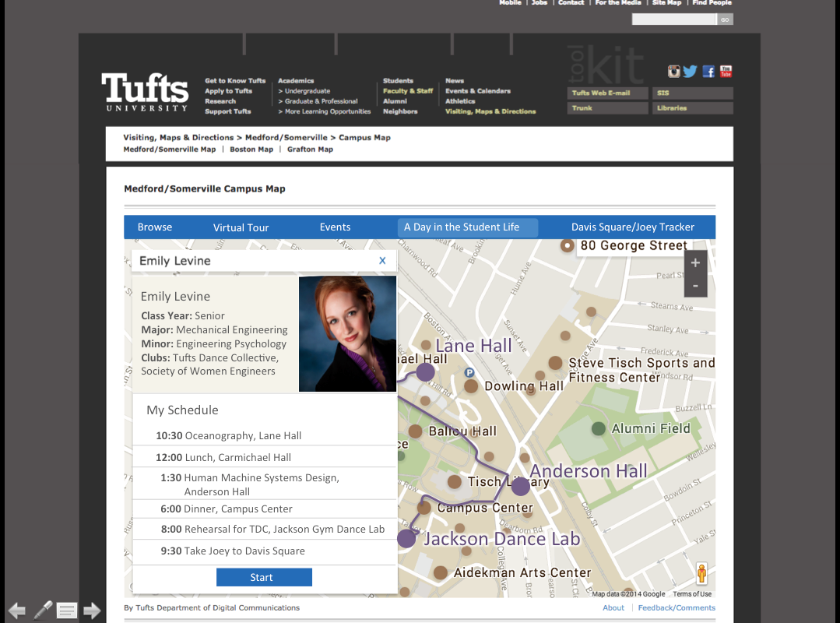The height and width of the screenshot is (623, 840).
Task: Open the Boston Map link
Action: (251, 150)
